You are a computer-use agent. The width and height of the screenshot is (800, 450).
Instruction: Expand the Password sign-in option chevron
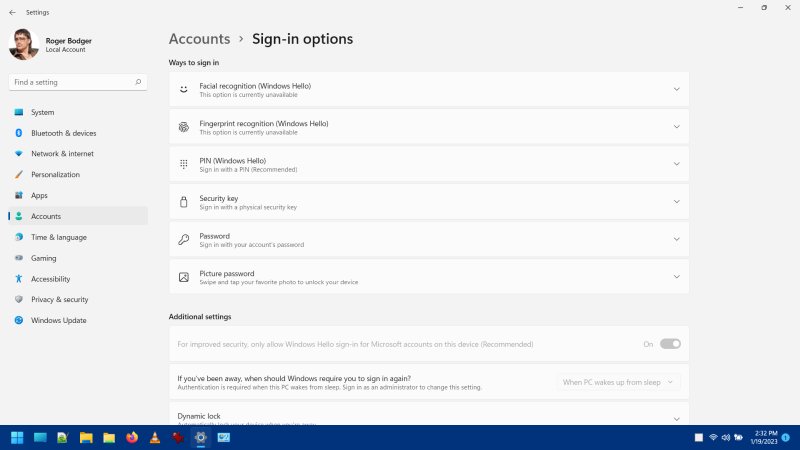[x=677, y=239]
